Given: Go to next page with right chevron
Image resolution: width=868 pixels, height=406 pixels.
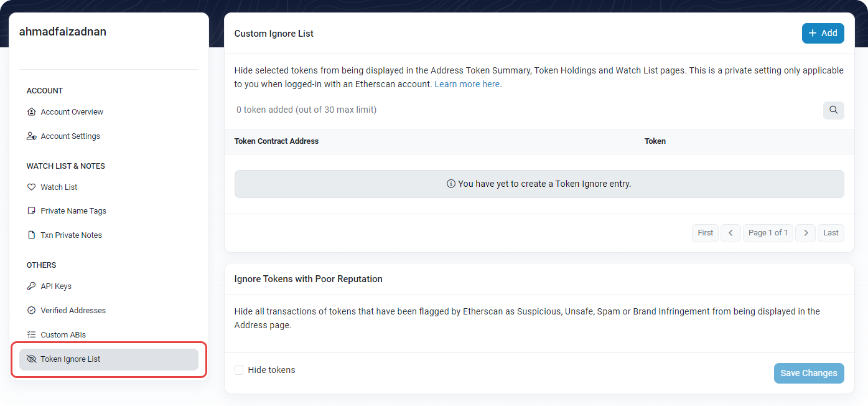Looking at the screenshot, I should [x=805, y=233].
